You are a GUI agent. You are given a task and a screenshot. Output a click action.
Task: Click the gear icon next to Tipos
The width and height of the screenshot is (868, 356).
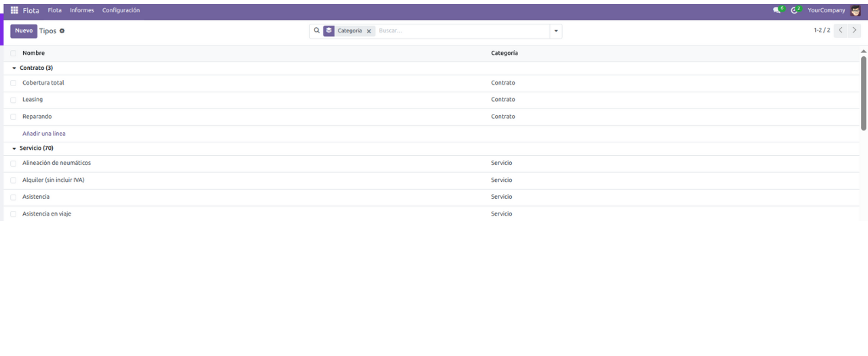pyautogui.click(x=62, y=31)
